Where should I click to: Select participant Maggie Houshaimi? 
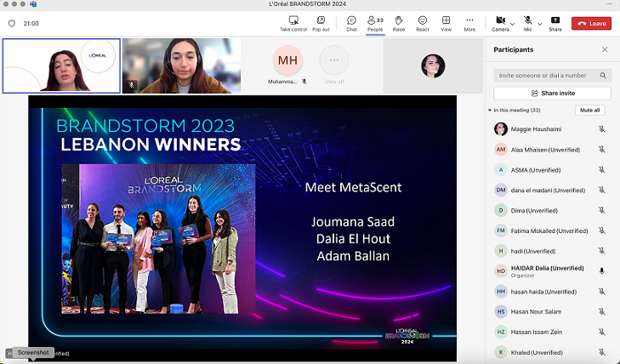pyautogui.click(x=552, y=129)
